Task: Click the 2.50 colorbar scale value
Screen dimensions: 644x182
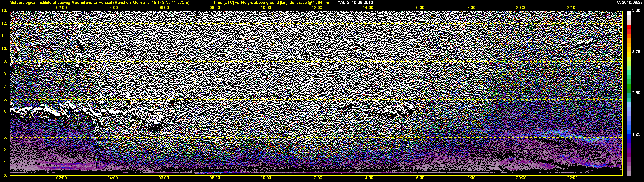Action: (636, 93)
